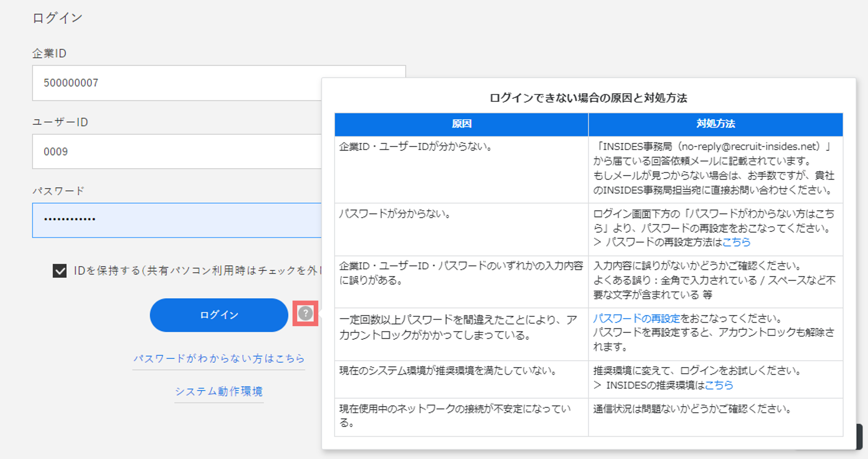Click cell about アカウントロックがかかってしまっている
This screenshot has height=459, width=868.
461,334
